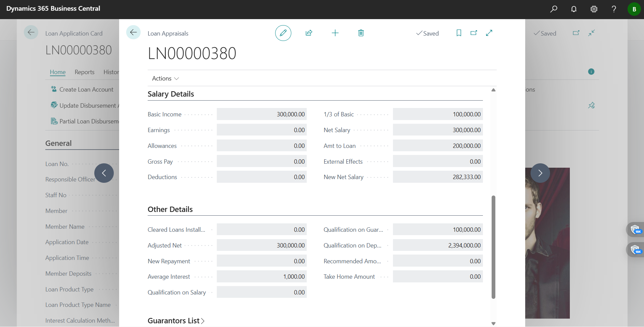The height and width of the screenshot is (327, 644).
Task: Bookmark the Loan Appraisals page
Action: point(459,33)
